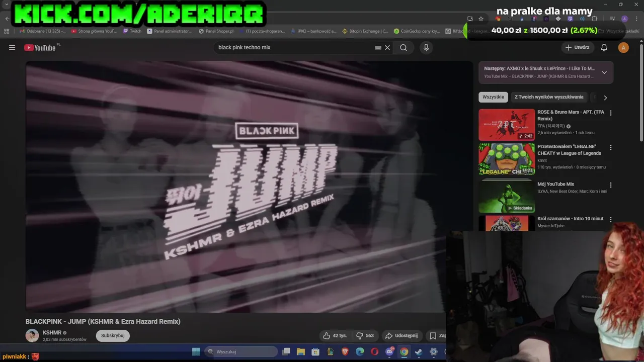Like the video with thumbs up
Image resolution: width=644 pixels, height=362 pixels.
[335, 335]
